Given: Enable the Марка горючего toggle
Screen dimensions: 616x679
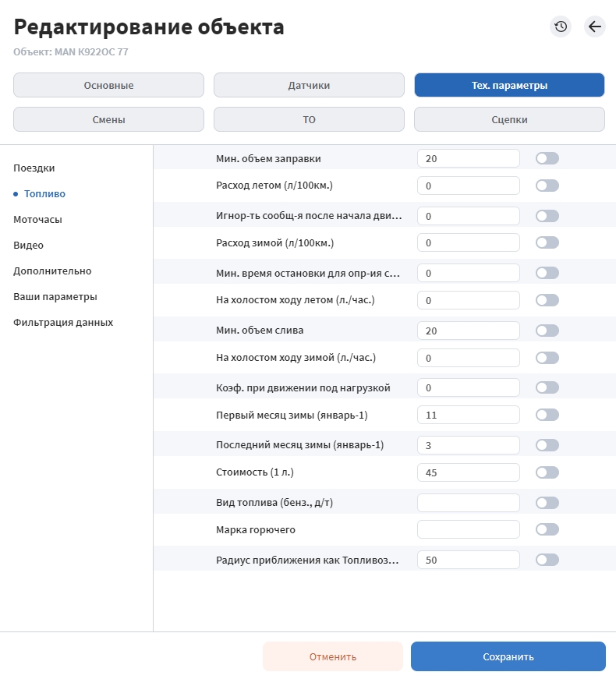Looking at the screenshot, I should (547, 529).
